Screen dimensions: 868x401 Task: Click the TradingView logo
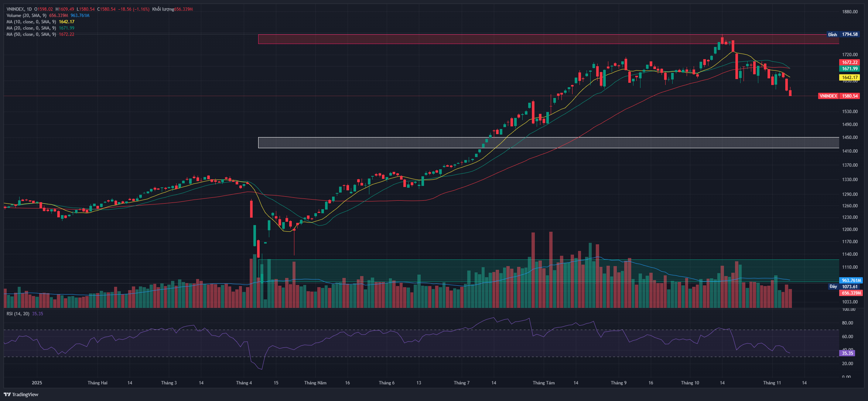point(21,394)
